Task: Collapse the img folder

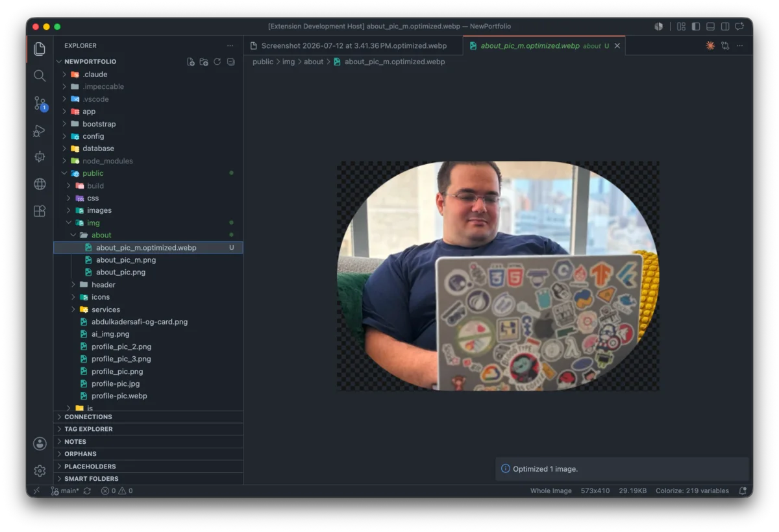Action: click(x=148, y=223)
